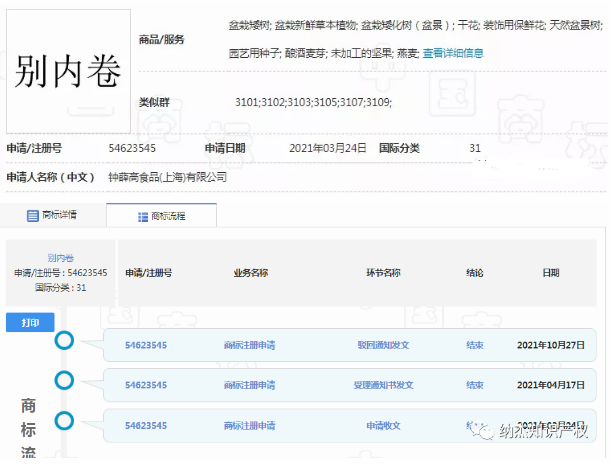The image size is (612, 466).
Task: Click the date 2021年04月17日
Action: pos(551,385)
